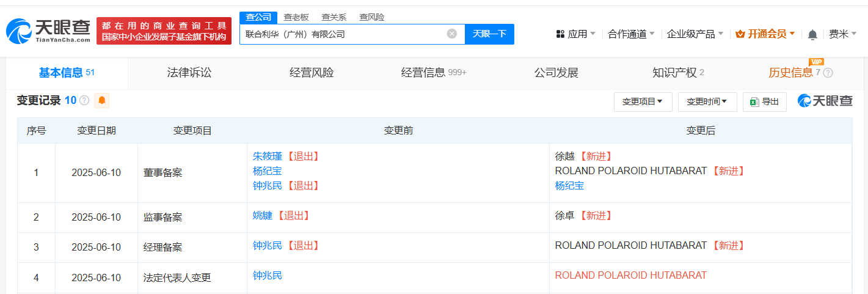Viewport: 868px width, 294px height.
Task: Open 朱筱瑾 person link
Action: (268, 156)
